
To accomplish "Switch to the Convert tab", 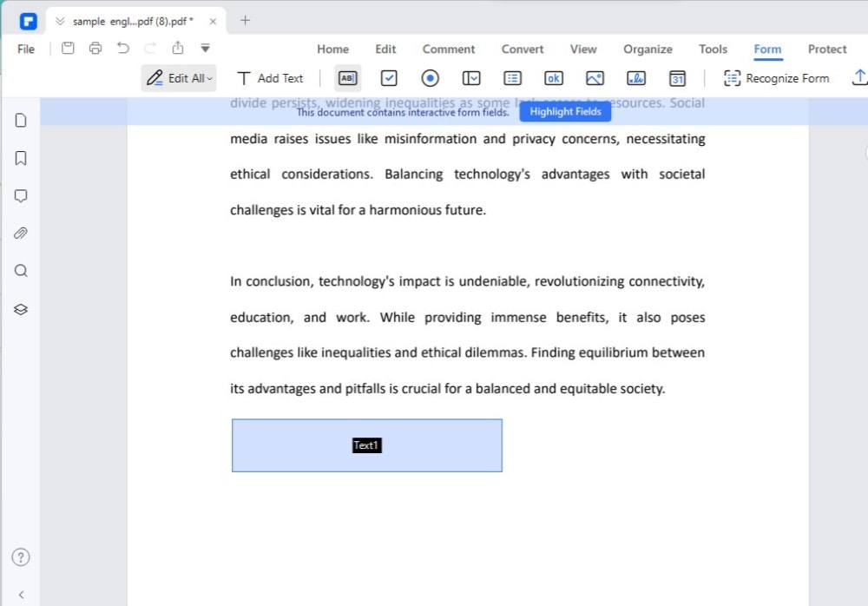I will 522,49.
